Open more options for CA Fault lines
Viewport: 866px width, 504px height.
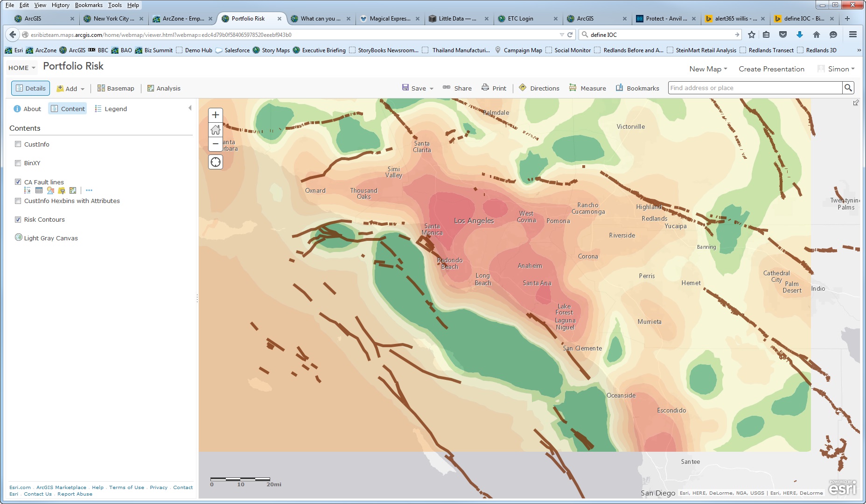[x=89, y=190]
